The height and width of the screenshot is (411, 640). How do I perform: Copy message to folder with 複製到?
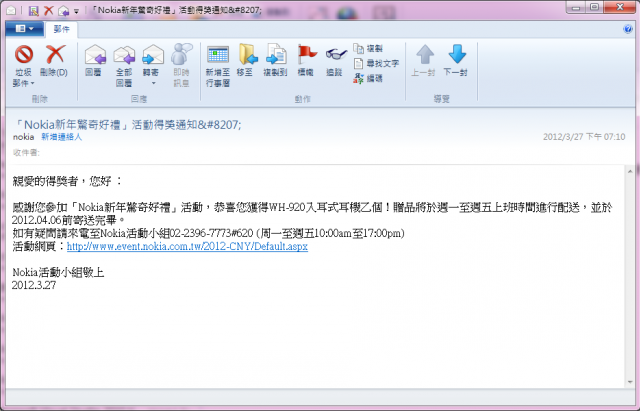(276, 61)
